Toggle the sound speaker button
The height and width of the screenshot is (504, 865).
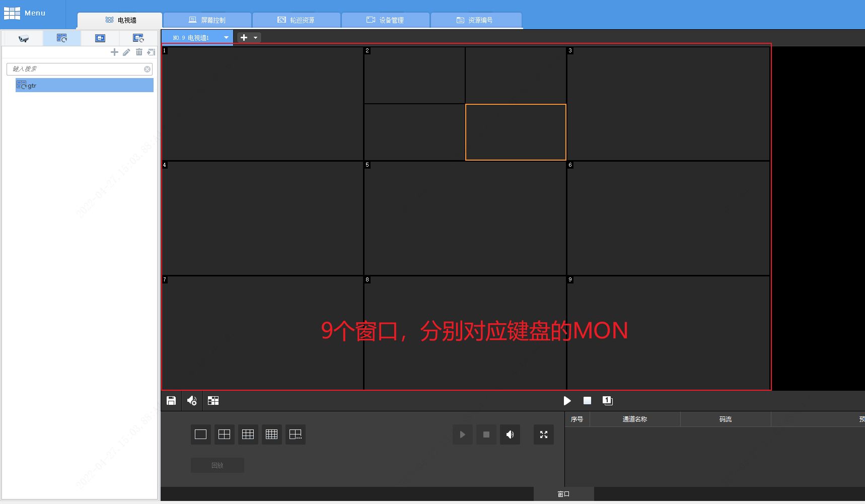[x=510, y=435]
